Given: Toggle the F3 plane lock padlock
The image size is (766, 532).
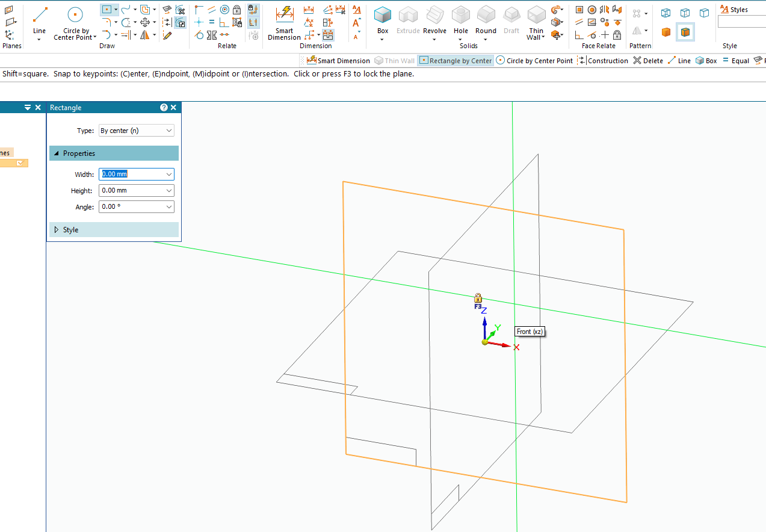Looking at the screenshot, I should click(x=478, y=298).
